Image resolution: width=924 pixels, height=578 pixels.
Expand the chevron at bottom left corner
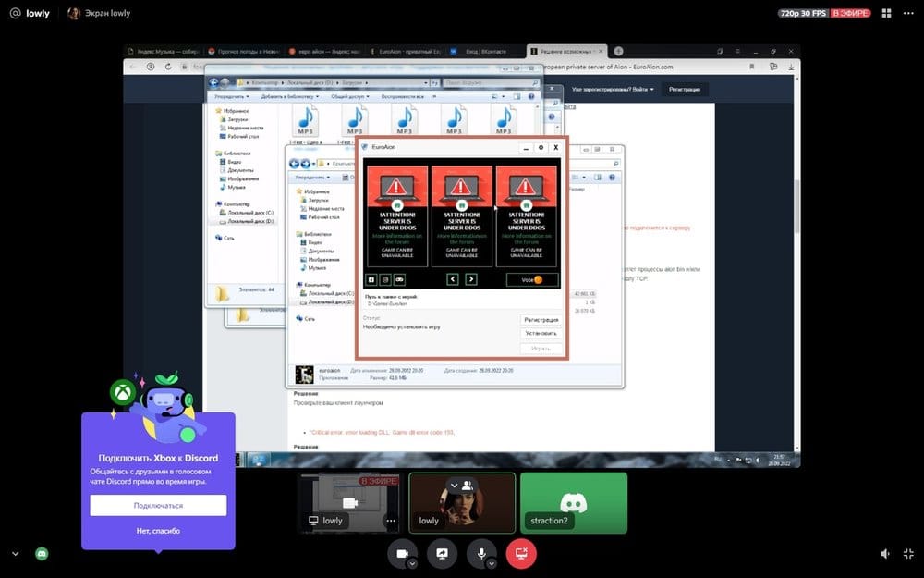click(15, 553)
